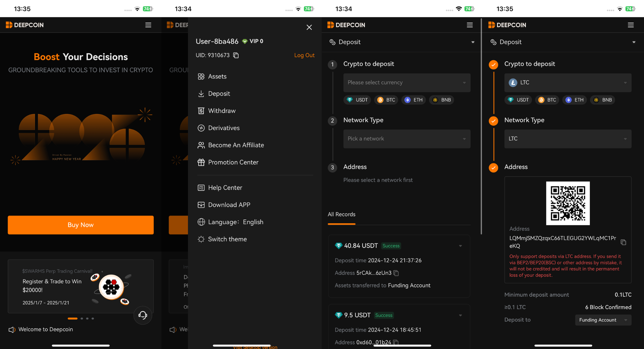Pick BTC chip under Please select currency

pyautogui.click(x=386, y=100)
